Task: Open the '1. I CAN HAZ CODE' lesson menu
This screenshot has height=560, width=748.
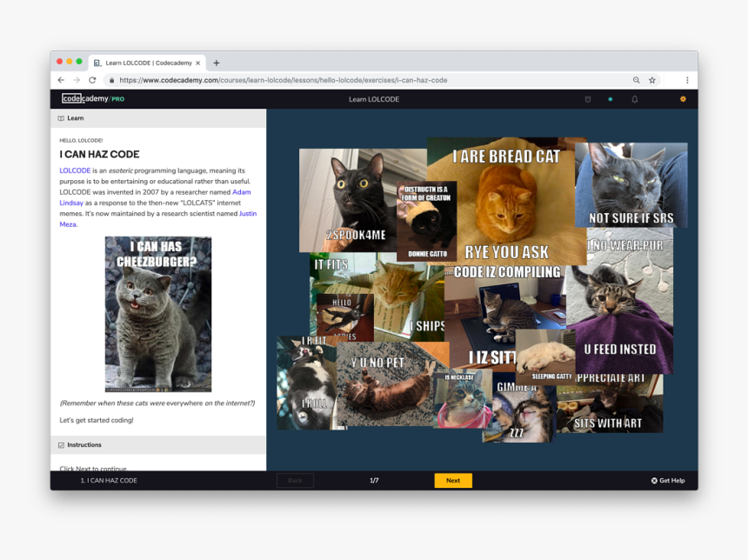Action: (x=109, y=481)
